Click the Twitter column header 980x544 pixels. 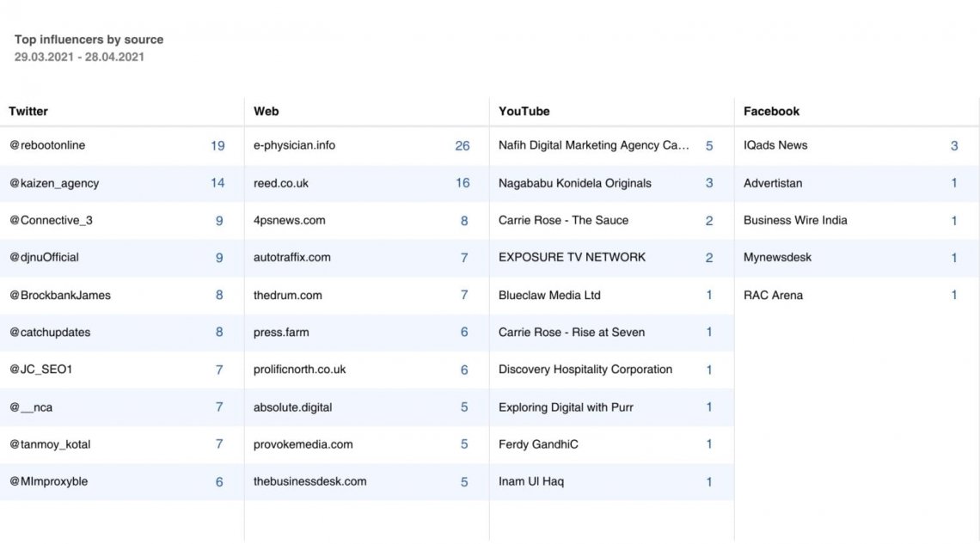[28, 111]
